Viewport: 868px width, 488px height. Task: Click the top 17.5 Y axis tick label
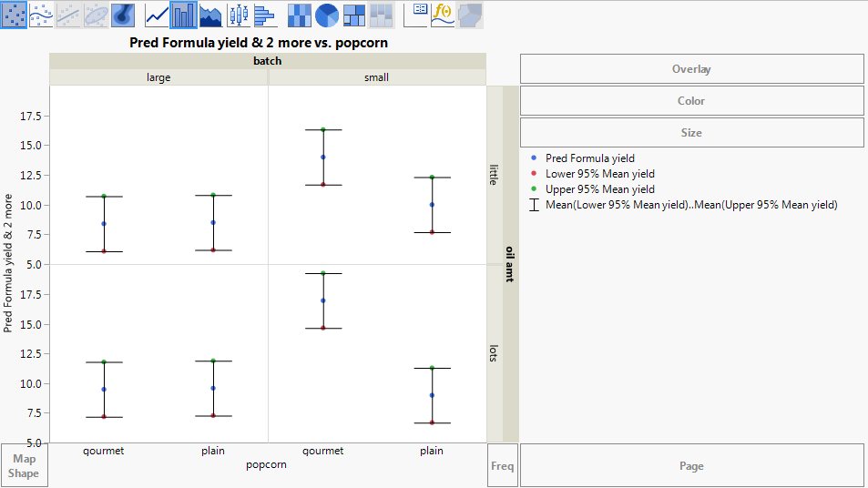point(30,117)
